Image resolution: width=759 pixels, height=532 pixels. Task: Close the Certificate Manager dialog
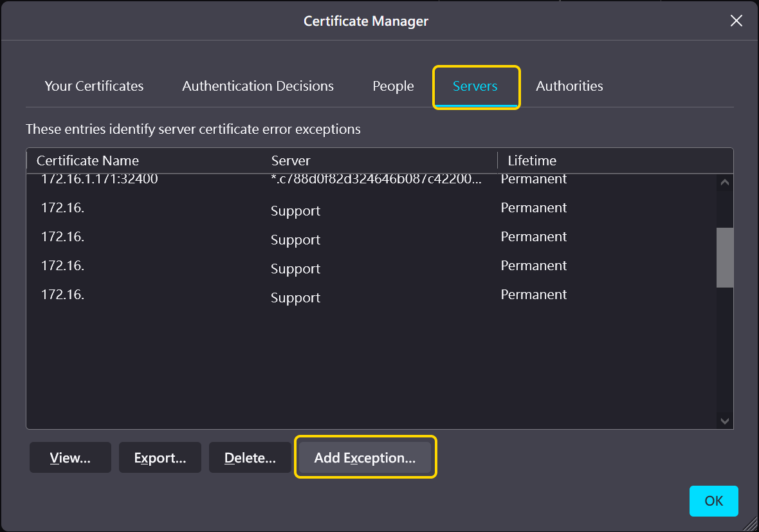pos(736,21)
